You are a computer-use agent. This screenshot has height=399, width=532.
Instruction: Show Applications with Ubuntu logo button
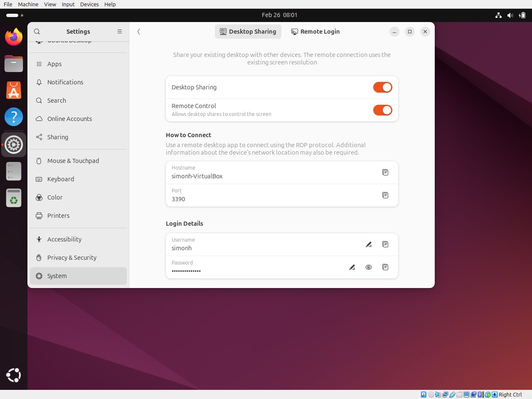click(14, 375)
